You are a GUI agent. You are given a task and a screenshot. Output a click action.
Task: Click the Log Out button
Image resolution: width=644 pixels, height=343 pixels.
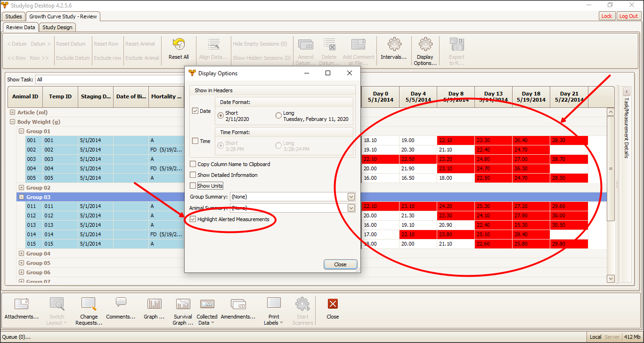628,16
